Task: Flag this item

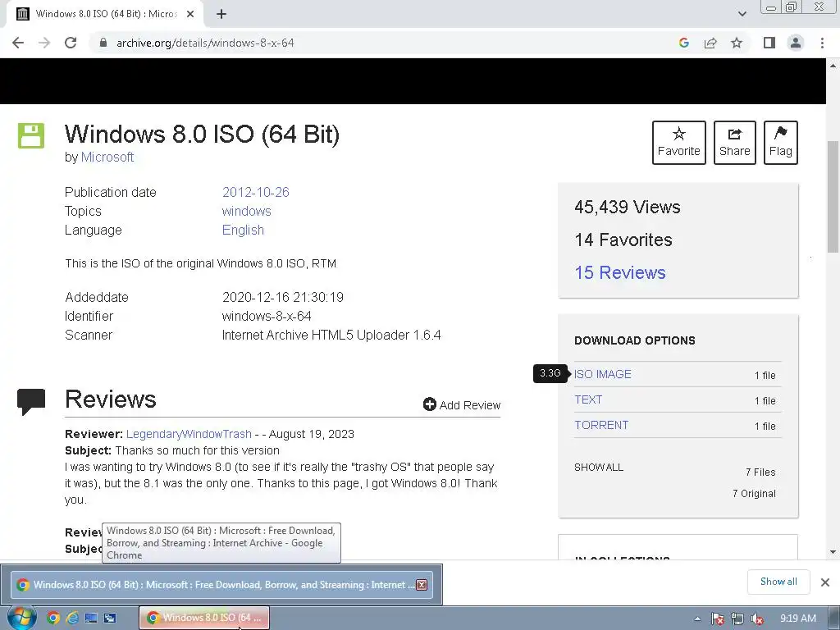Action: (781, 143)
